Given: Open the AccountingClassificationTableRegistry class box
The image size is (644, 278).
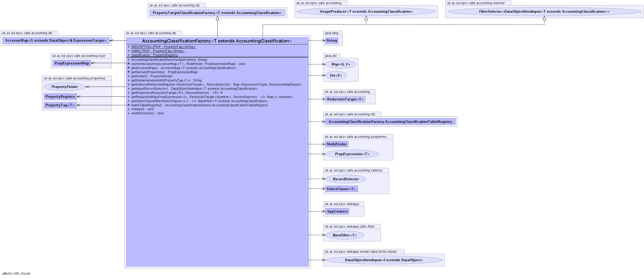Looking at the screenshot, I should (390, 122).
